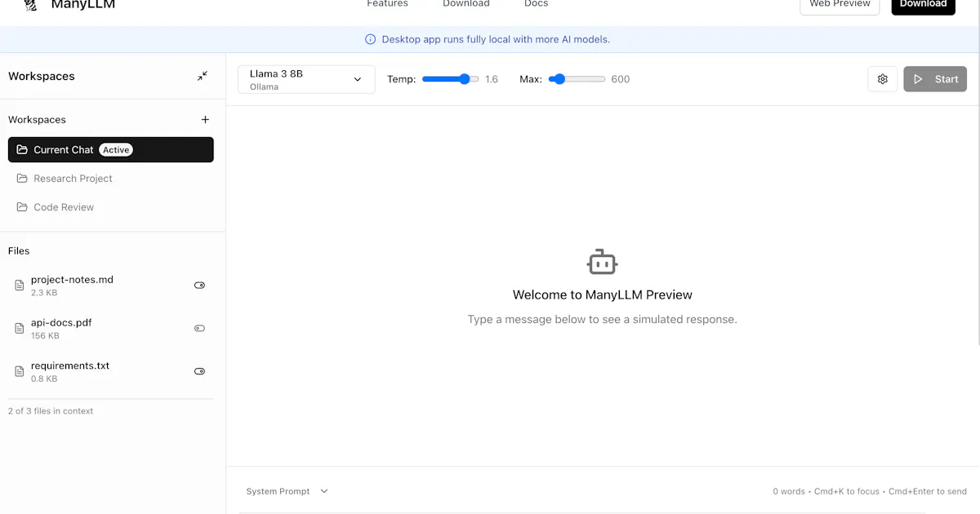This screenshot has width=980, height=514.
Task: Click the Code Review folder icon
Action: [x=22, y=206]
